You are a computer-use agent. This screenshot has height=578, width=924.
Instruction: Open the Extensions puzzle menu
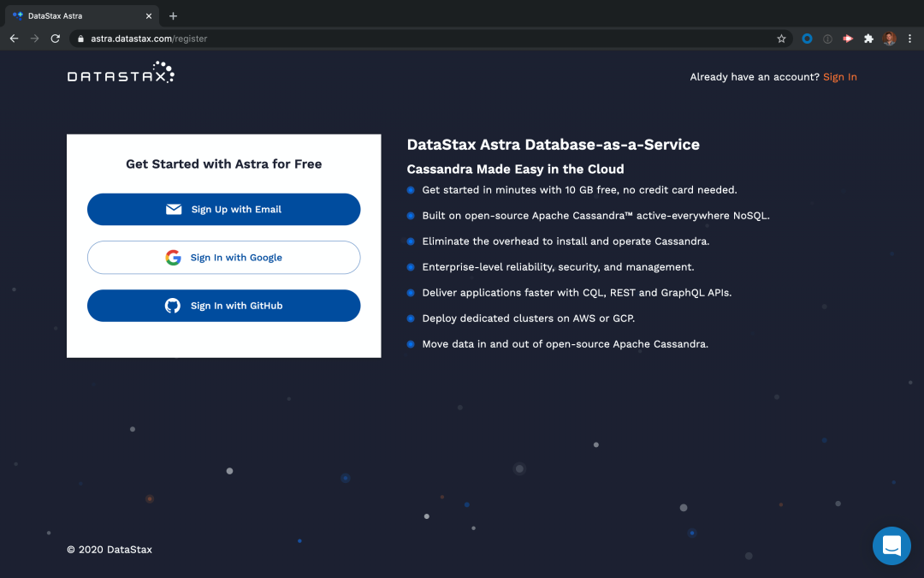tap(868, 39)
